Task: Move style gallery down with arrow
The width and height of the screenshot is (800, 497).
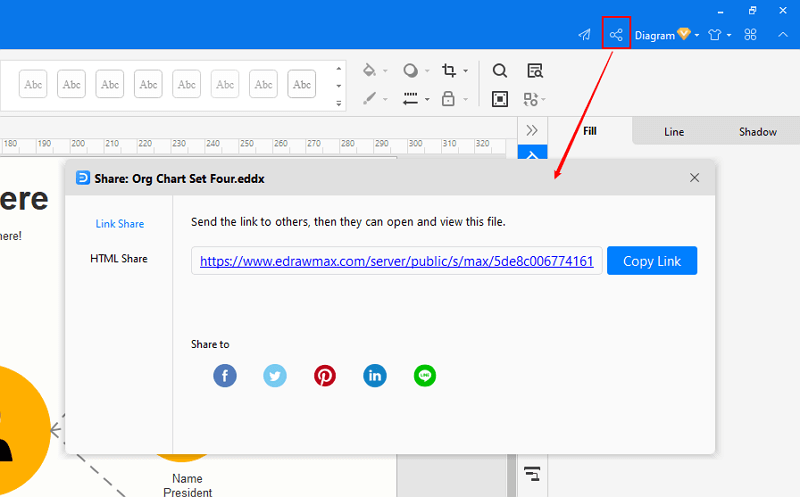Action: tap(339, 86)
